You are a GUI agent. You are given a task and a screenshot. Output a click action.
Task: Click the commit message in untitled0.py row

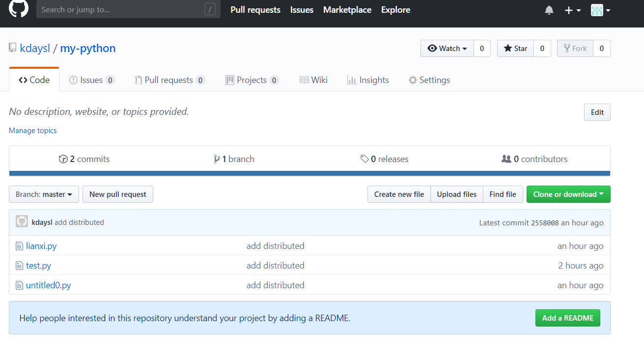[276, 285]
